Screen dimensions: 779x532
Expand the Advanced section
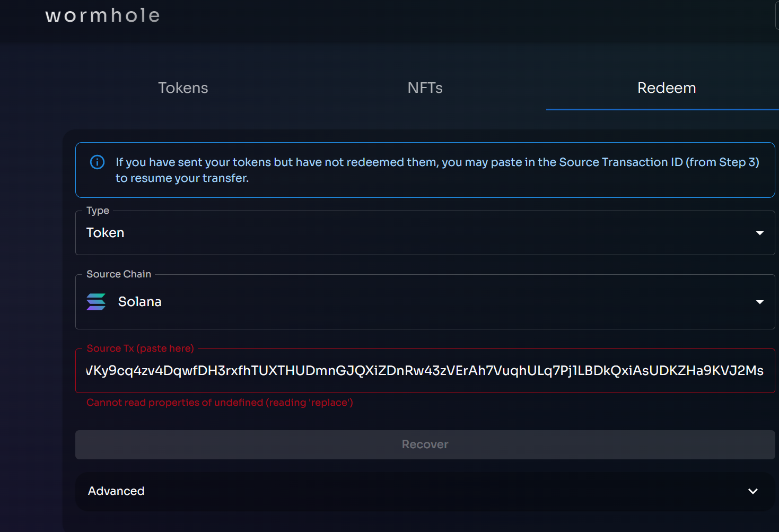pyautogui.click(x=425, y=491)
